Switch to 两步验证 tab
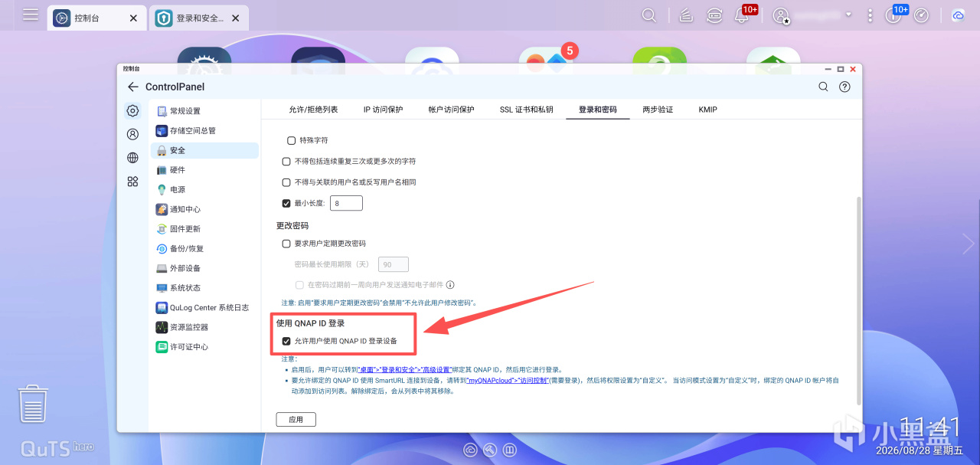The height and width of the screenshot is (465, 980). pos(658,110)
